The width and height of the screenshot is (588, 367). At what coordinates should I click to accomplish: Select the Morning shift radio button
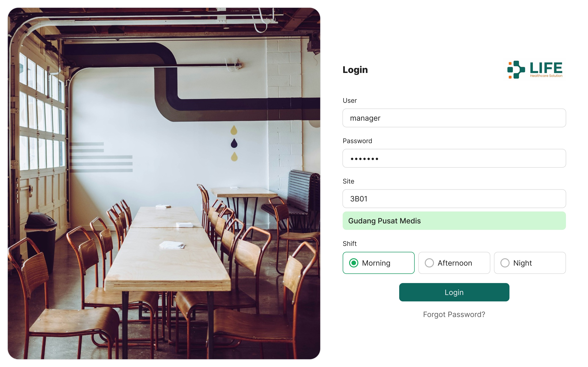click(x=354, y=263)
